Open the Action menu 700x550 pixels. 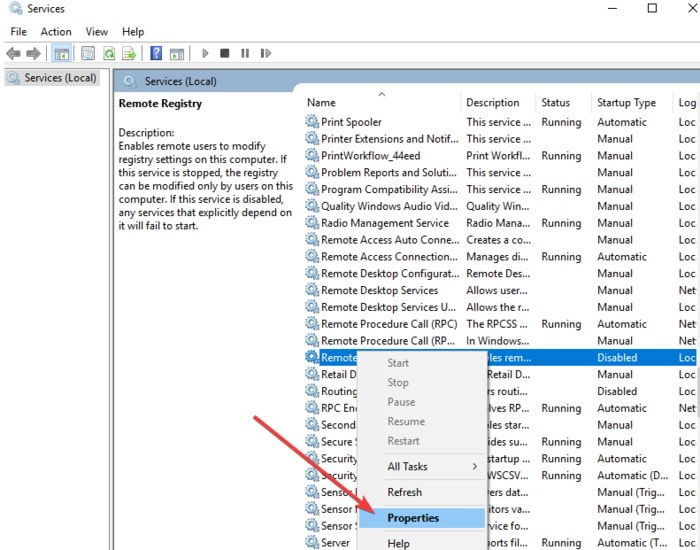pyautogui.click(x=56, y=32)
